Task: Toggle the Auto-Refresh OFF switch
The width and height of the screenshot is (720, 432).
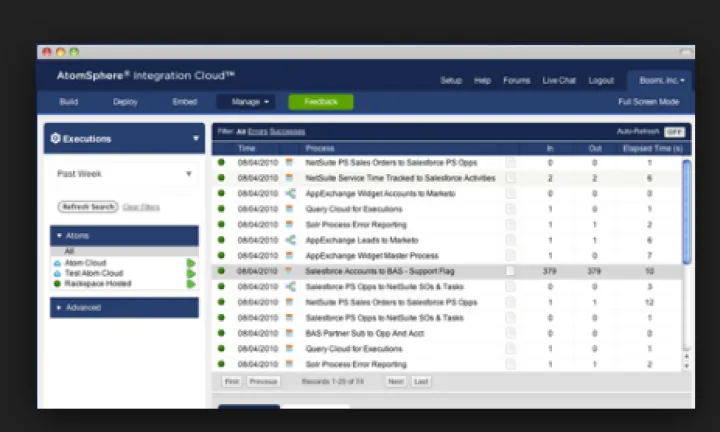Action: coord(674,132)
